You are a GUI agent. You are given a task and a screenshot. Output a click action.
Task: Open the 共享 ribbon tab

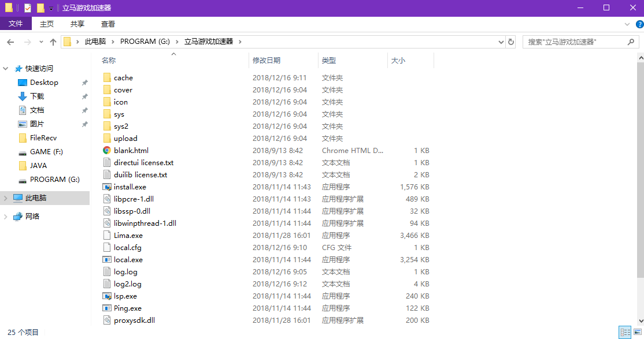click(77, 24)
